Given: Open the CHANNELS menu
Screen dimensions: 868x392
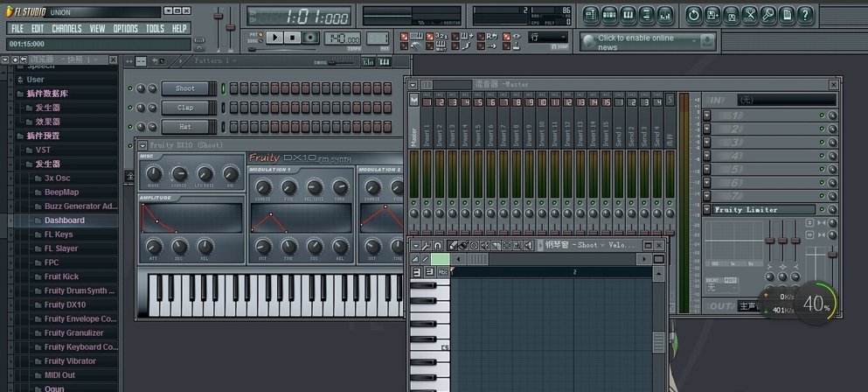Looking at the screenshot, I should (66, 28).
